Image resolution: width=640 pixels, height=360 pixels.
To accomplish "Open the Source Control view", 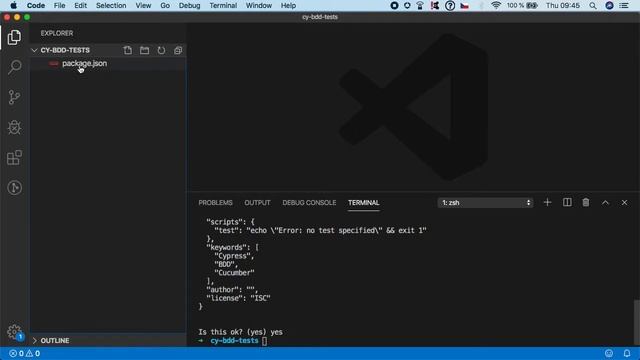I will tap(14, 97).
